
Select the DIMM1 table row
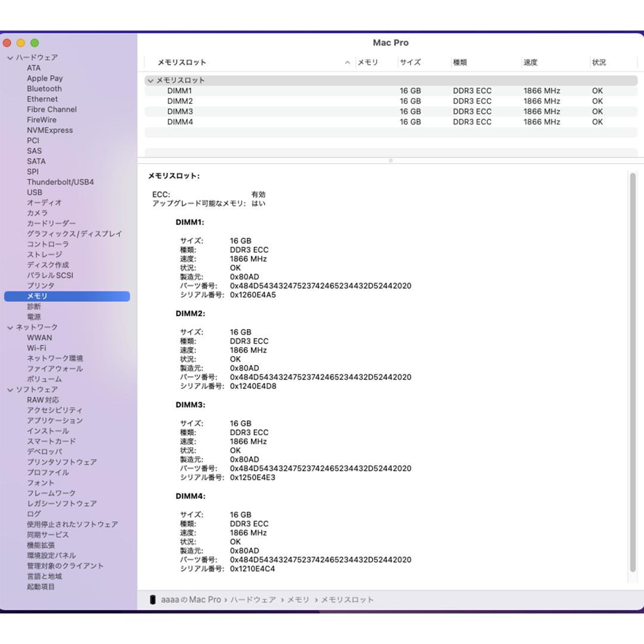pyautogui.click(x=391, y=91)
